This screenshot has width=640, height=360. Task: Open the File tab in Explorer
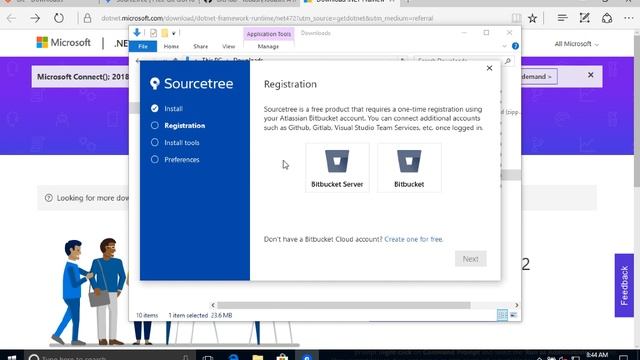[143, 47]
